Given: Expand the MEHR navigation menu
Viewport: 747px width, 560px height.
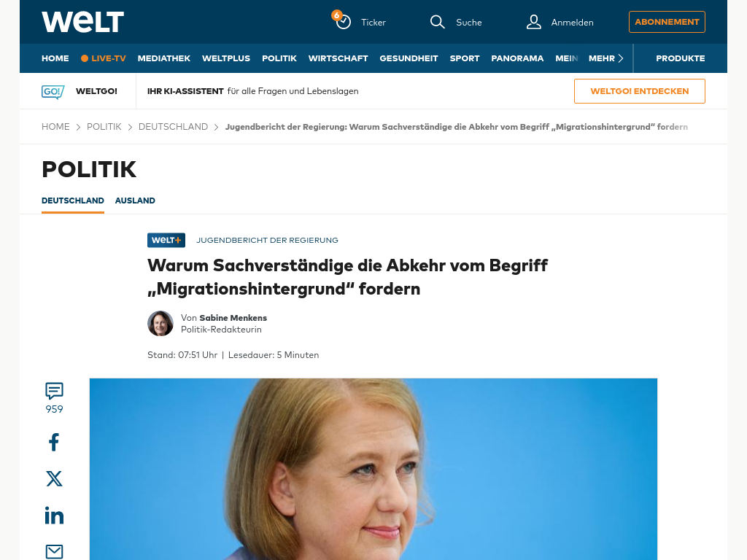Looking at the screenshot, I should tap(606, 58).
